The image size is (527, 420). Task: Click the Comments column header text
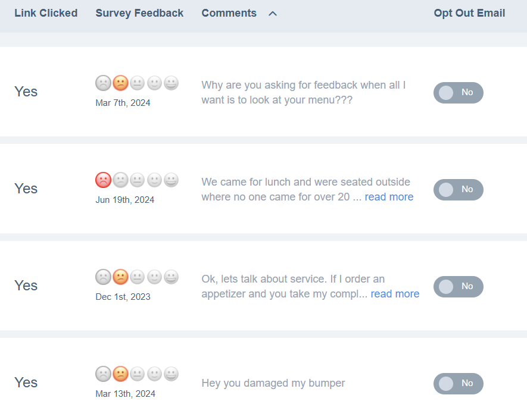pos(229,13)
